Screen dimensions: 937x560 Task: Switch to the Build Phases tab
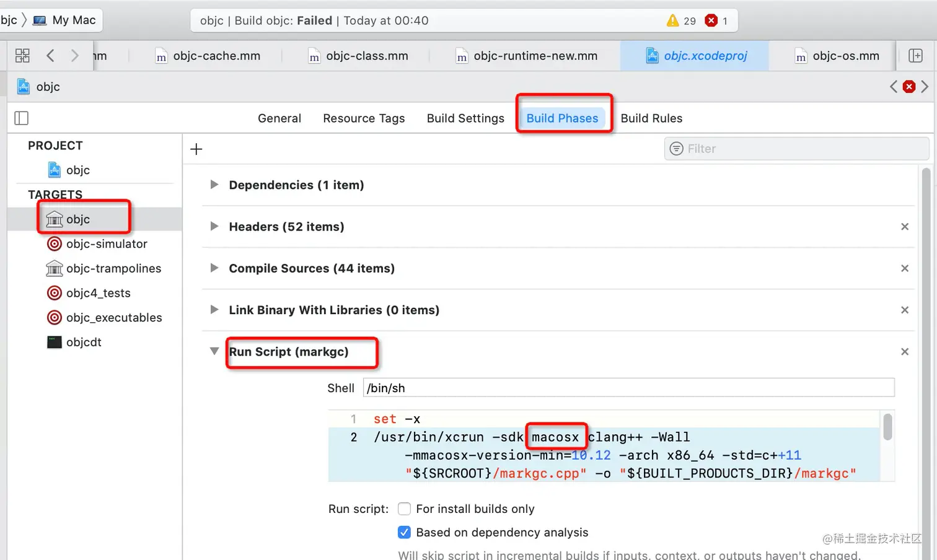[x=562, y=118]
